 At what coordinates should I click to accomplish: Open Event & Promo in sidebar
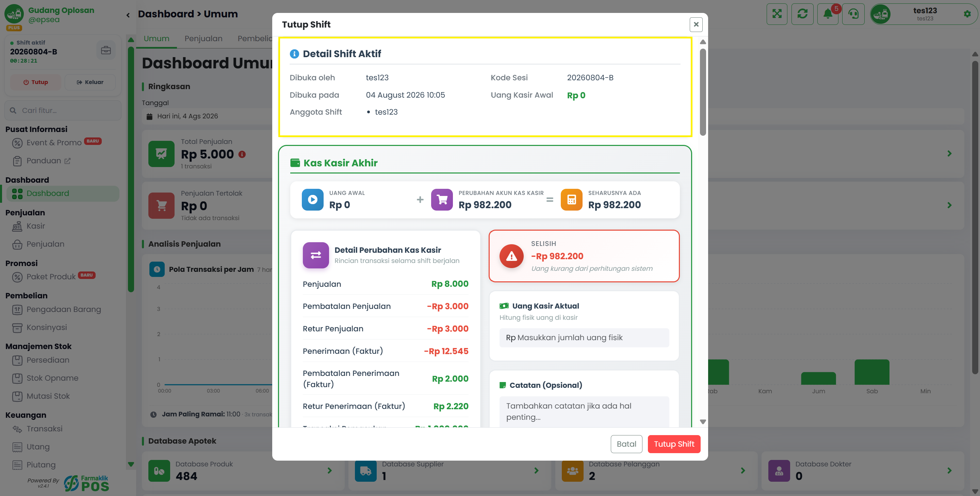[54, 143]
